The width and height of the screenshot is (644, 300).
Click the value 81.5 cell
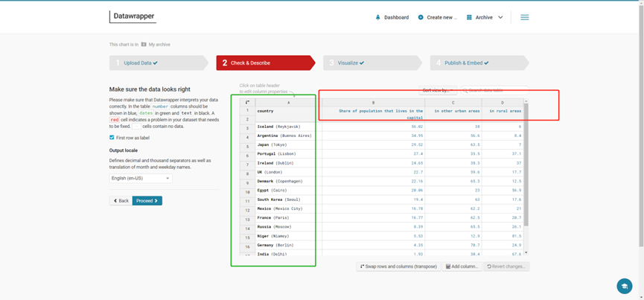pos(503,236)
